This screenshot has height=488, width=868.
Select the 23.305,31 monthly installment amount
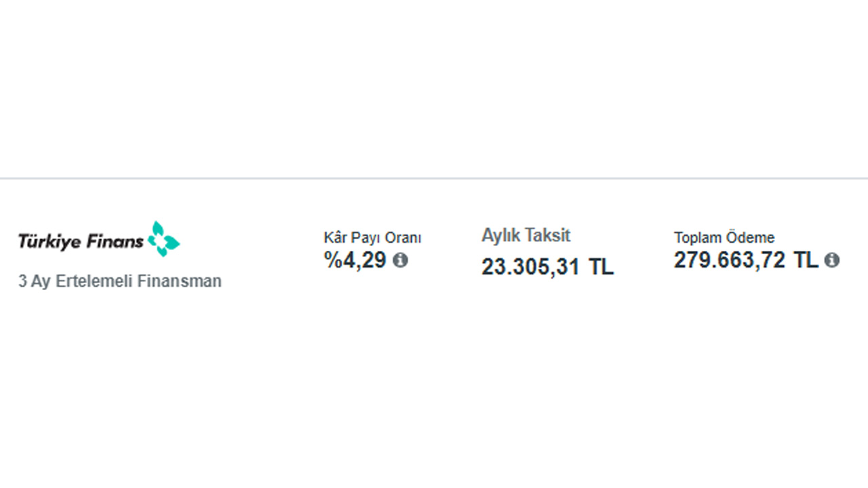pyautogui.click(x=531, y=267)
